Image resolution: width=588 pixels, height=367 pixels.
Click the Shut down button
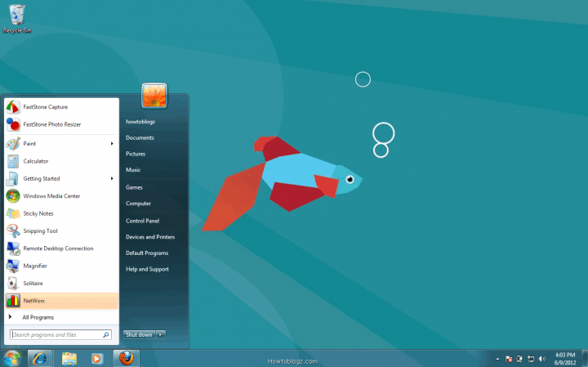[x=138, y=334]
